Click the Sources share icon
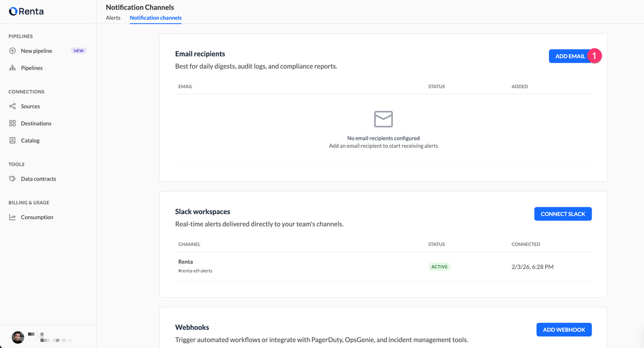Image resolution: width=644 pixels, height=348 pixels. pos(13,106)
